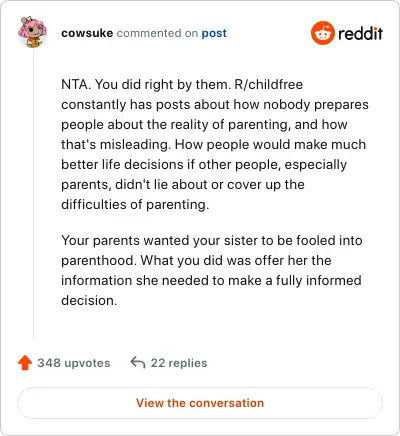Viewport: 400px width, 436px height.
Task: Click cowsuke's pink-haired avatar
Action: click(x=32, y=32)
